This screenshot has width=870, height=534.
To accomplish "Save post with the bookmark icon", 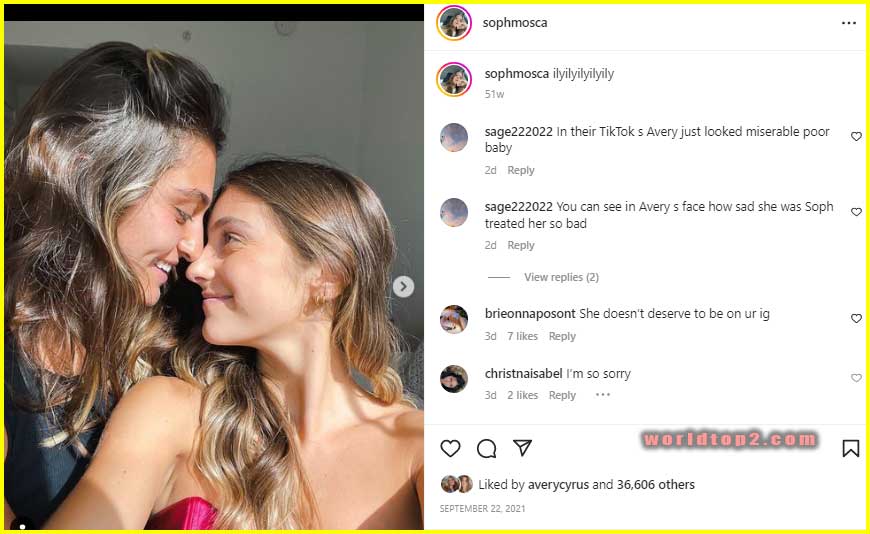I will tap(850, 448).
